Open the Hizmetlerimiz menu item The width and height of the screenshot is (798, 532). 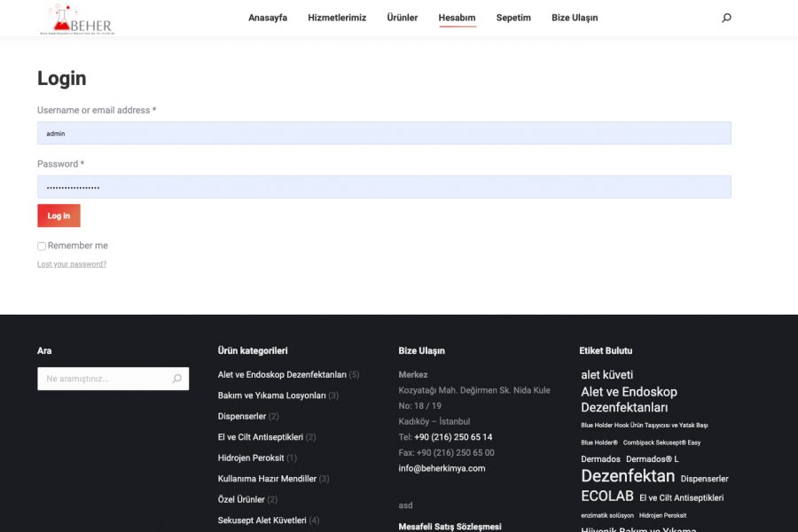coord(337,18)
